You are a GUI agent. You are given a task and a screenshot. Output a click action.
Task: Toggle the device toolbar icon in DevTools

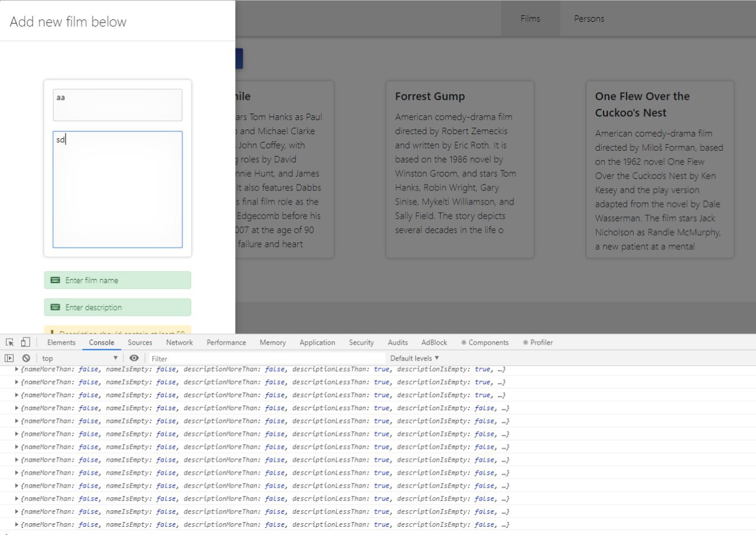(x=25, y=342)
